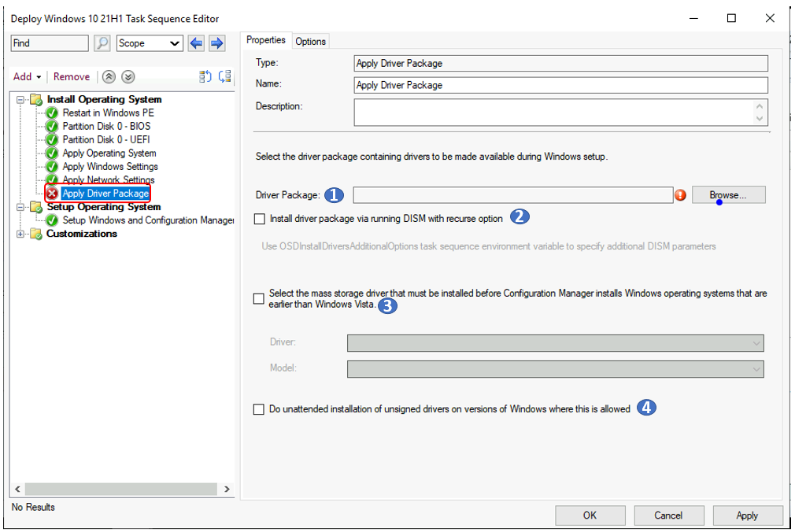Select Partition Disk 0 - BIOS step
795x532 pixels.
(106, 126)
